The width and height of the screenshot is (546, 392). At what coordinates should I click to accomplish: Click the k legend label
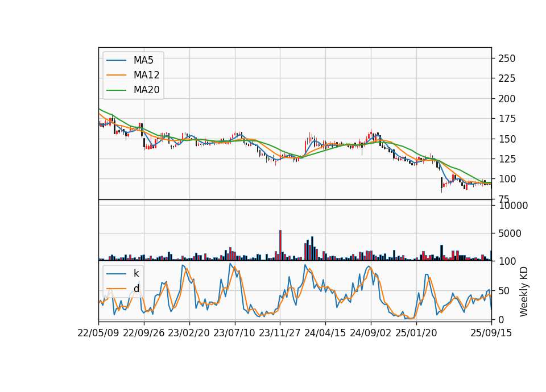click(x=136, y=273)
